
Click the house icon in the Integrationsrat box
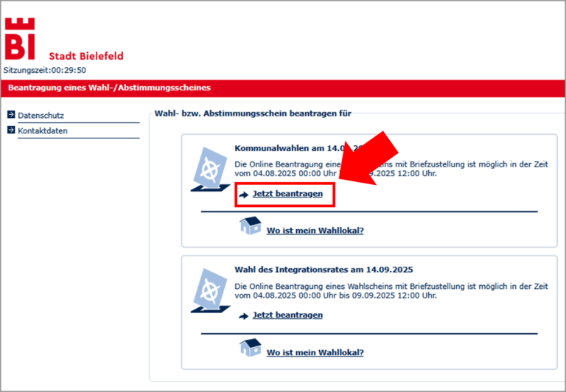point(251,348)
